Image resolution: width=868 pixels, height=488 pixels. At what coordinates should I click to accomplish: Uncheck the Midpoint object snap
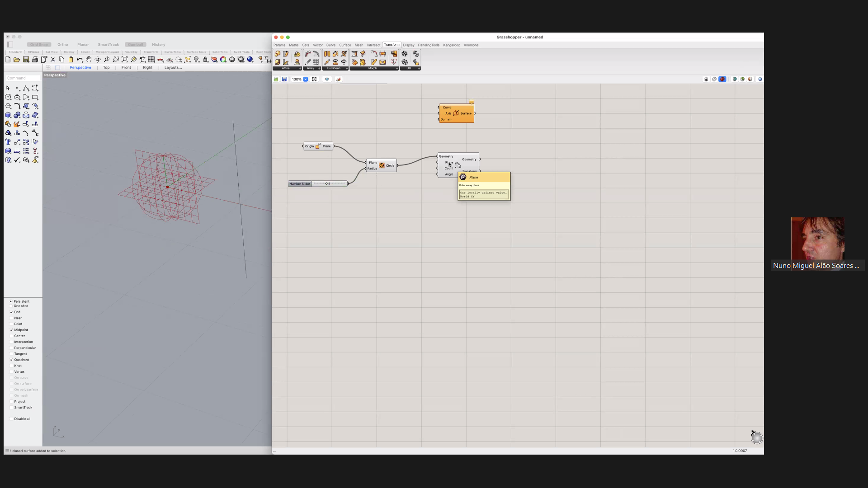(11, 330)
